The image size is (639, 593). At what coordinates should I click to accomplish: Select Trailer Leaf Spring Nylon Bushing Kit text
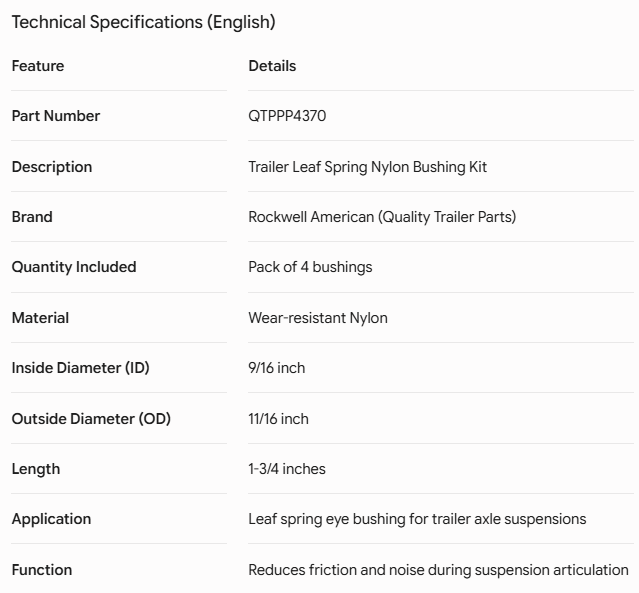pos(368,167)
